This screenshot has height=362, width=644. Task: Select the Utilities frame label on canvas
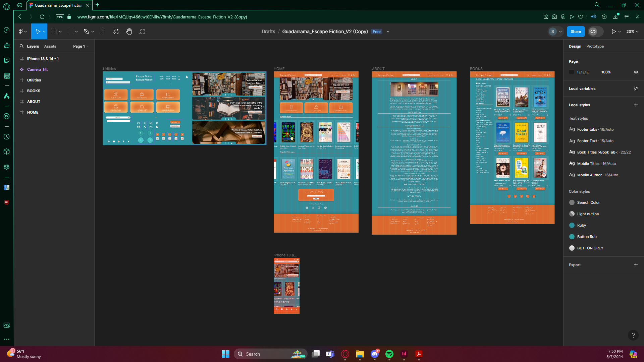click(x=109, y=69)
